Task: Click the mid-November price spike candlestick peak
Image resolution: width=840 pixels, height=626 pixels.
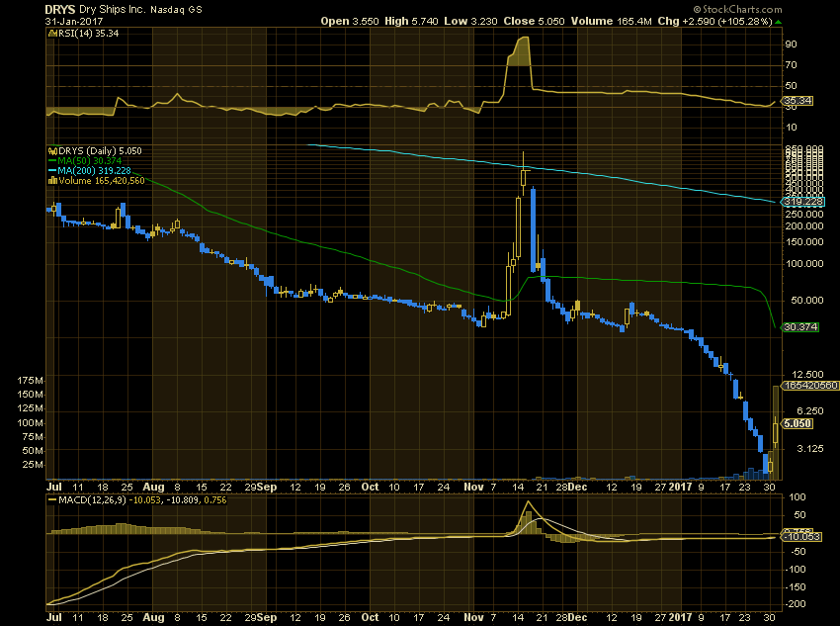Action: pos(524,173)
